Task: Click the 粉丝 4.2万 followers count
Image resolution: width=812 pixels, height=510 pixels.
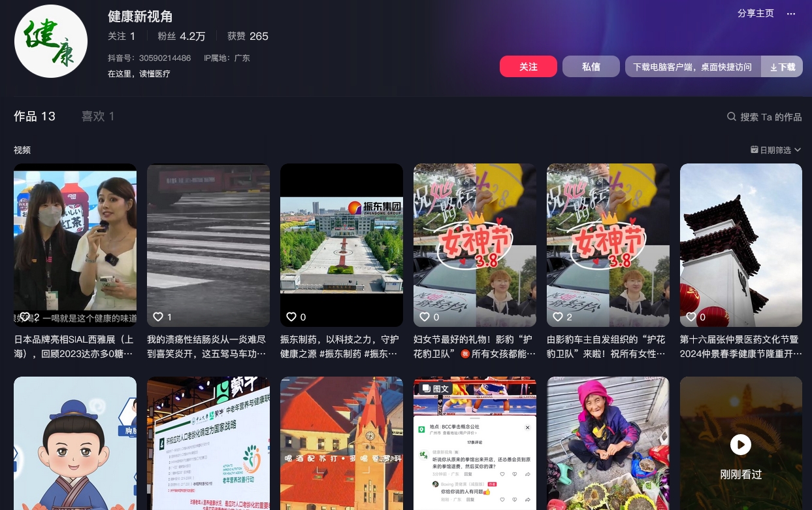Action: click(x=182, y=36)
